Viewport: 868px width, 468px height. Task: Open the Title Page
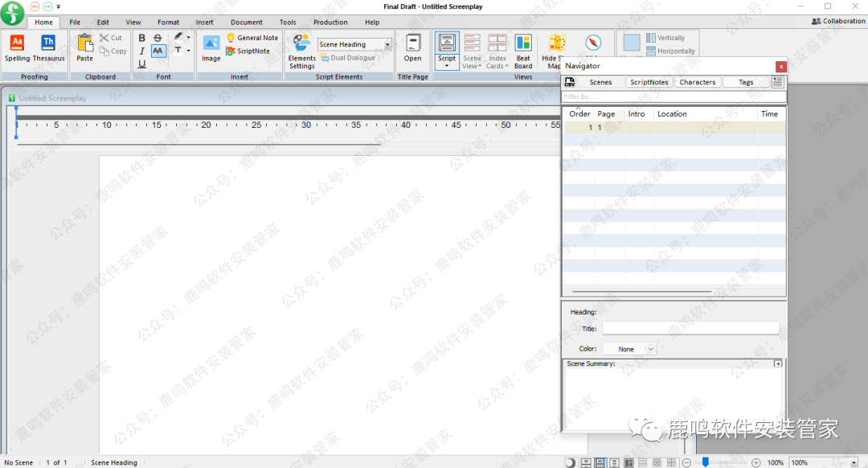[412, 48]
